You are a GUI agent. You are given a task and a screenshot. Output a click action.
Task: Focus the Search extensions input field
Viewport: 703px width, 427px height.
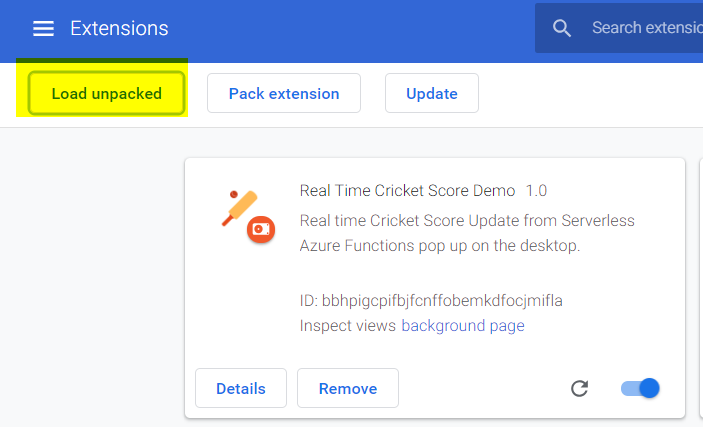(645, 28)
